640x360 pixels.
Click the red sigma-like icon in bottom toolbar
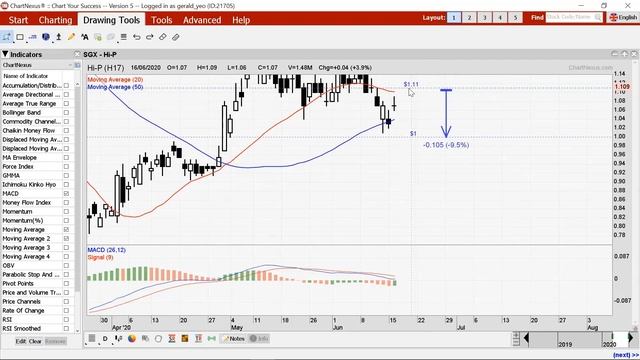pos(172,338)
